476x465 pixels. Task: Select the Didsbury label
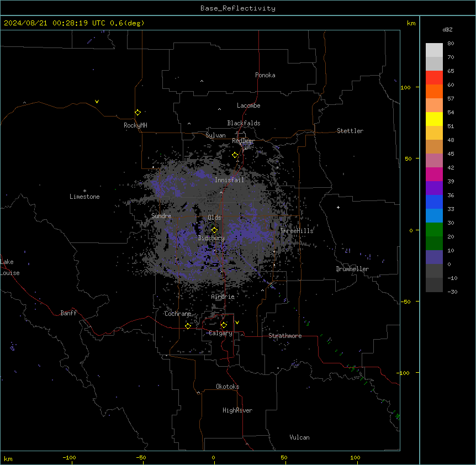point(211,238)
